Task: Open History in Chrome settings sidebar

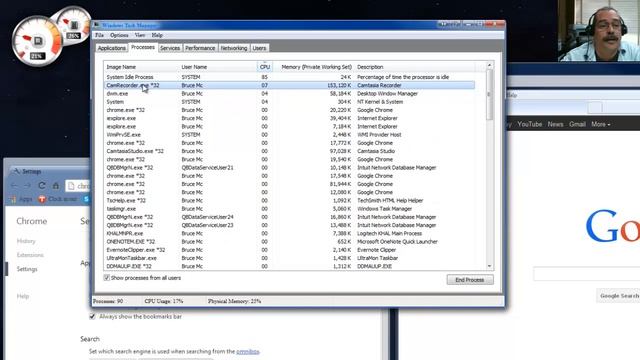Action: (26, 241)
